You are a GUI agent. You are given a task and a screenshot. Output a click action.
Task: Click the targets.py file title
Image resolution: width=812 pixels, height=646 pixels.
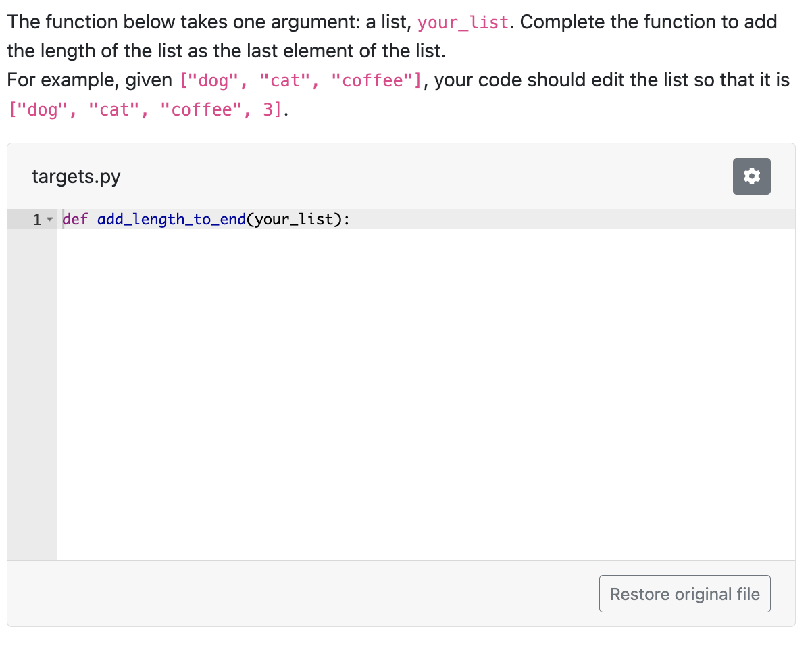click(76, 176)
